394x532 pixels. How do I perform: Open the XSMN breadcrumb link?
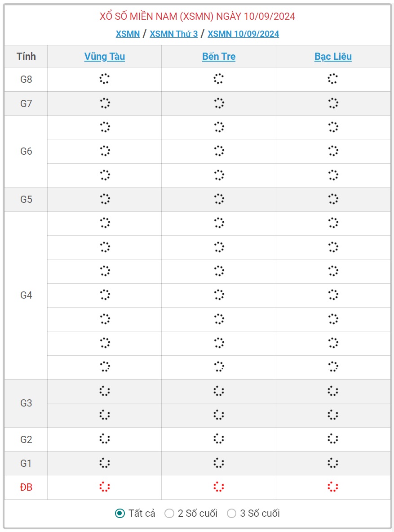point(128,34)
